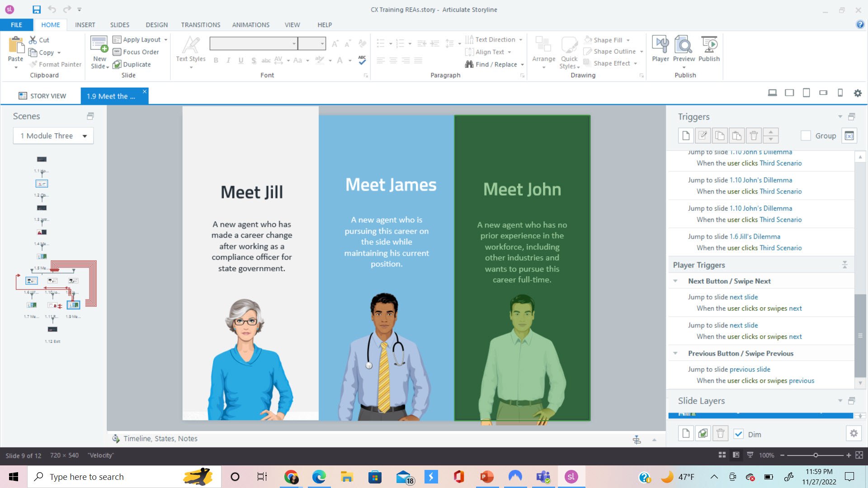The image size is (868, 488).
Task: Preview the slide using Preview icon
Action: tap(683, 45)
